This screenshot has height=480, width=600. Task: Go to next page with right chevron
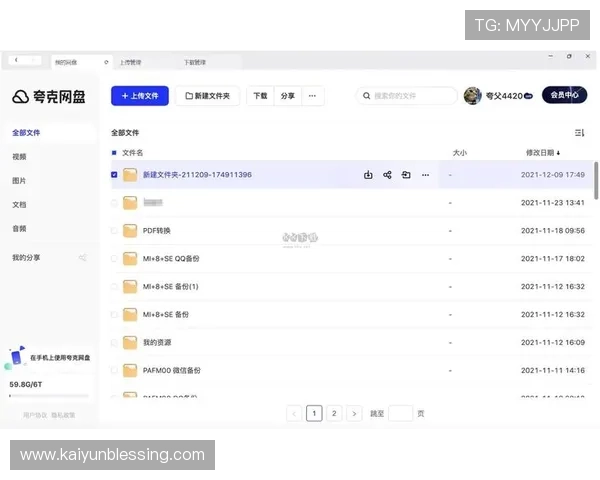point(354,413)
